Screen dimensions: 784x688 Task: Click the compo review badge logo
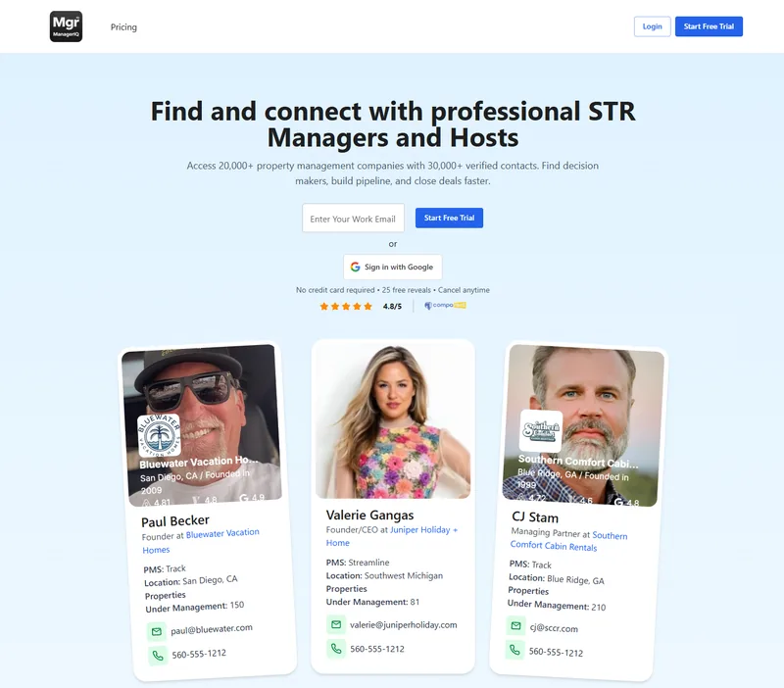tap(445, 306)
